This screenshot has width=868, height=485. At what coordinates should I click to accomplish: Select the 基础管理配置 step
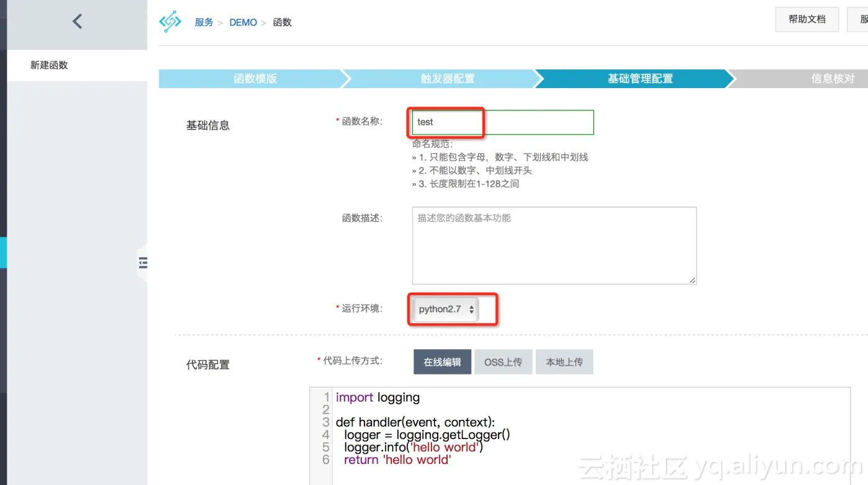640,79
